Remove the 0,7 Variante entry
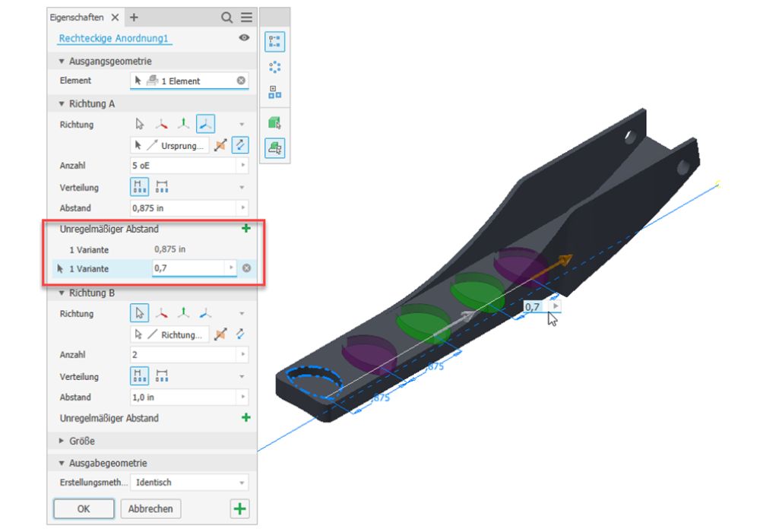 [x=246, y=268]
